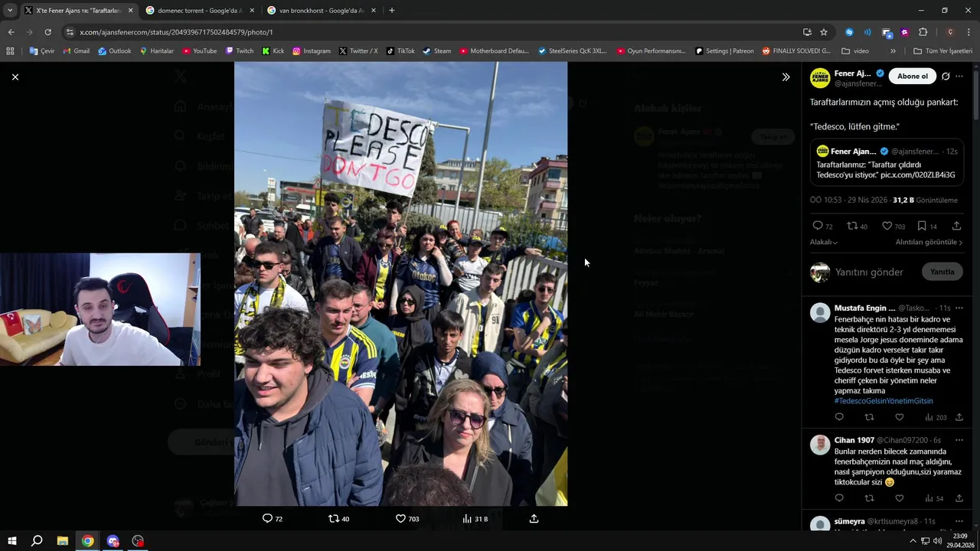Reply to Mustafa Engin's comment

839,417
